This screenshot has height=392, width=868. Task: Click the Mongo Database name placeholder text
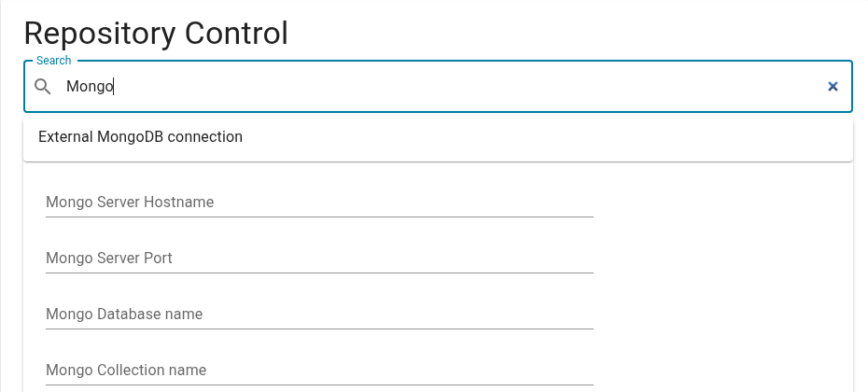(124, 314)
